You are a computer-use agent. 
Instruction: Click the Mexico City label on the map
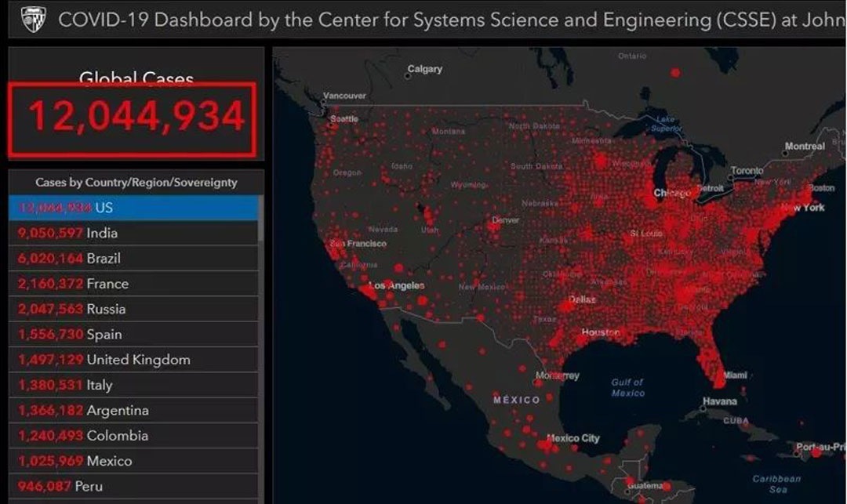click(573, 438)
